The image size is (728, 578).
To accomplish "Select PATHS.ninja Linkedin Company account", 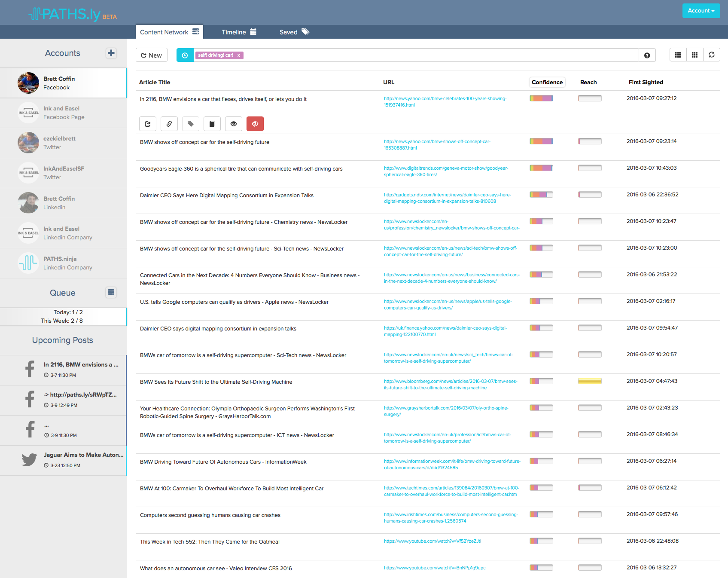I will pyautogui.click(x=63, y=263).
